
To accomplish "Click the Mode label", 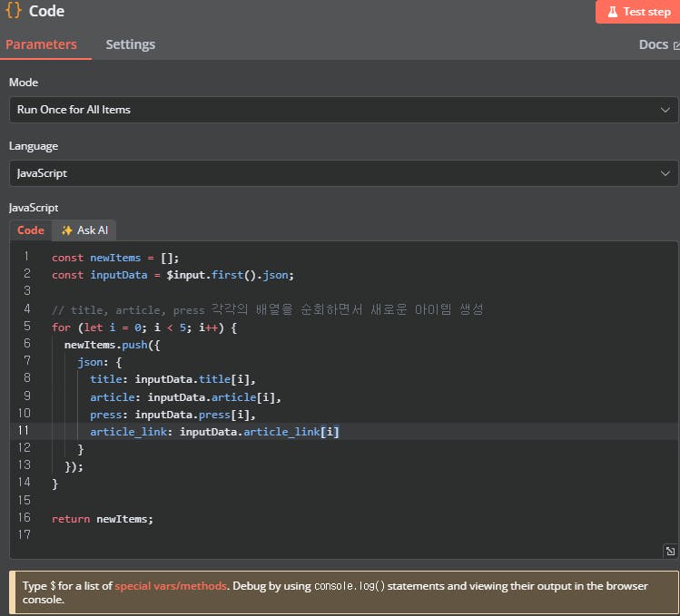I will (x=24, y=83).
